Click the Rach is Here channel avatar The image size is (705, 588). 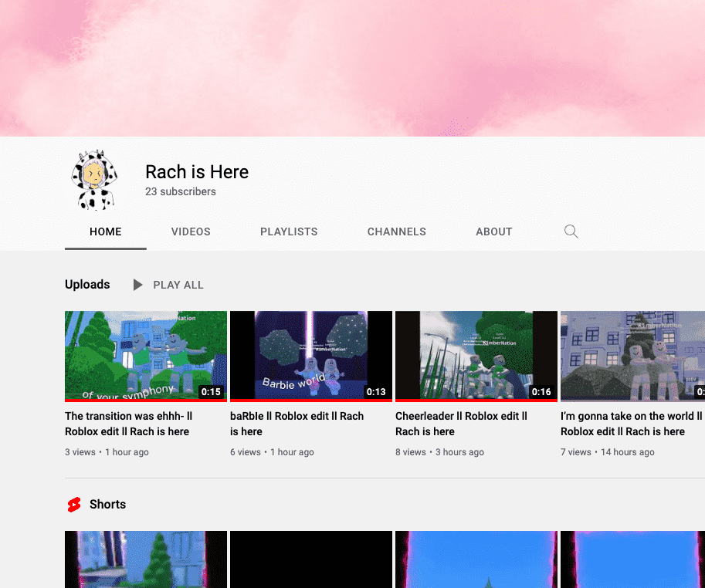94,181
